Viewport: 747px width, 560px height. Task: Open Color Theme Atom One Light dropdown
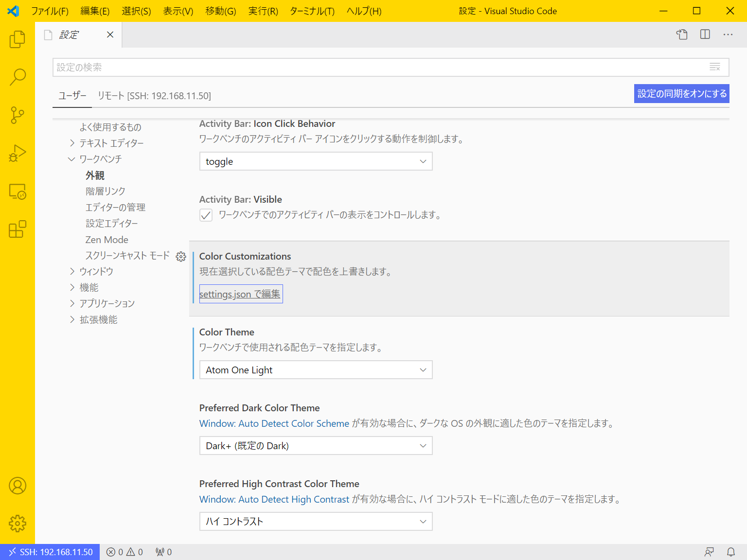[316, 370]
